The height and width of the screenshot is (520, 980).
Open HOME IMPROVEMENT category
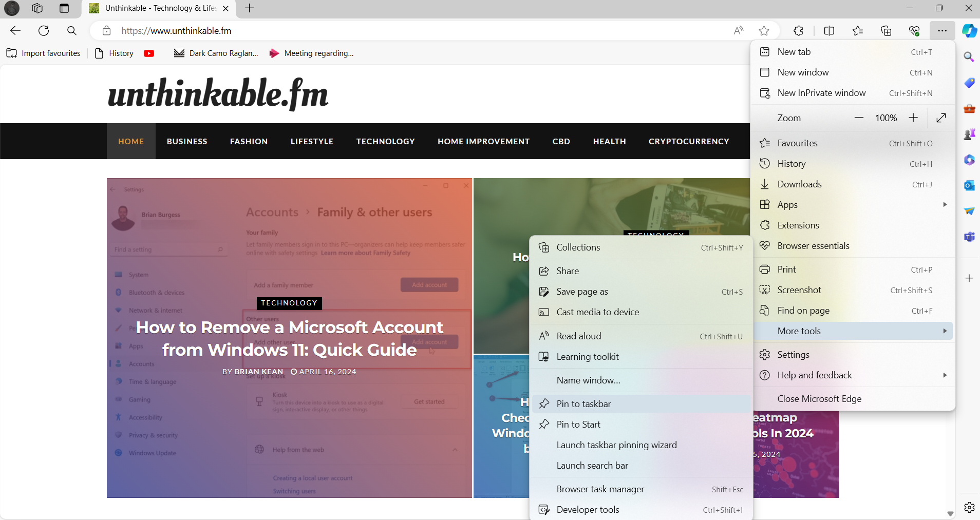pyautogui.click(x=483, y=141)
